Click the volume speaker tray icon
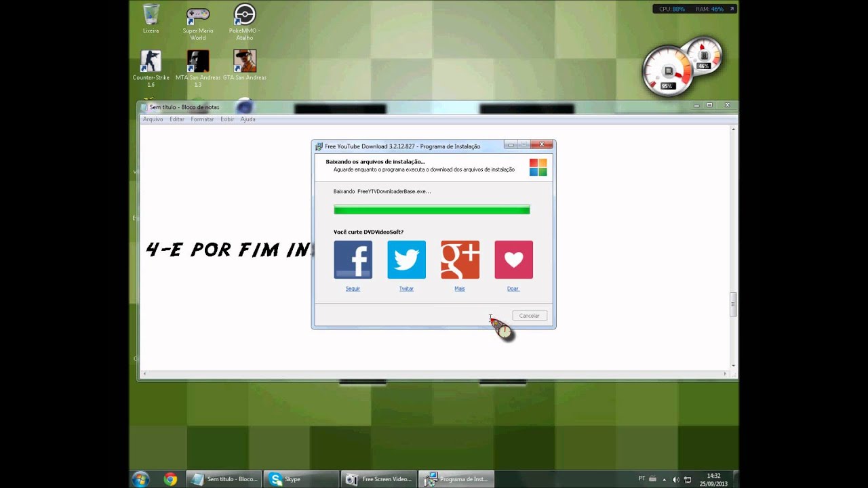Image resolution: width=868 pixels, height=488 pixels. pyautogui.click(x=676, y=479)
